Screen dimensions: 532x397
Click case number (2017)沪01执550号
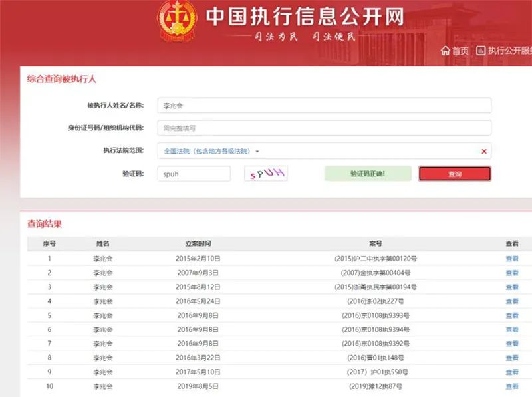[x=377, y=372]
